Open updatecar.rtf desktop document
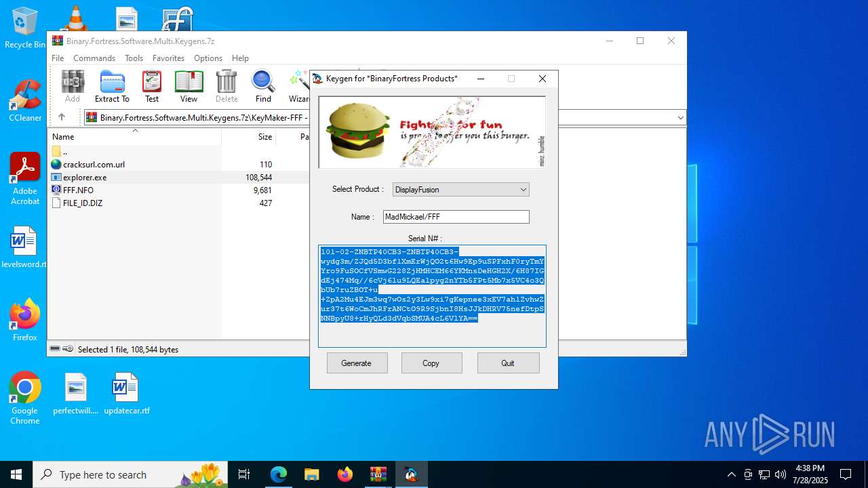The width and height of the screenshot is (868, 488). click(x=126, y=394)
